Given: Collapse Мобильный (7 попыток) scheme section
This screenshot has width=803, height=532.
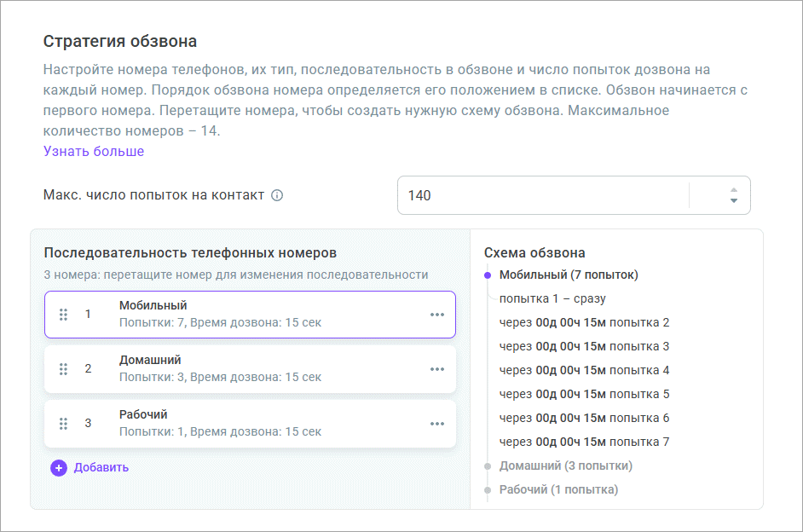Looking at the screenshot, I should 569,275.
